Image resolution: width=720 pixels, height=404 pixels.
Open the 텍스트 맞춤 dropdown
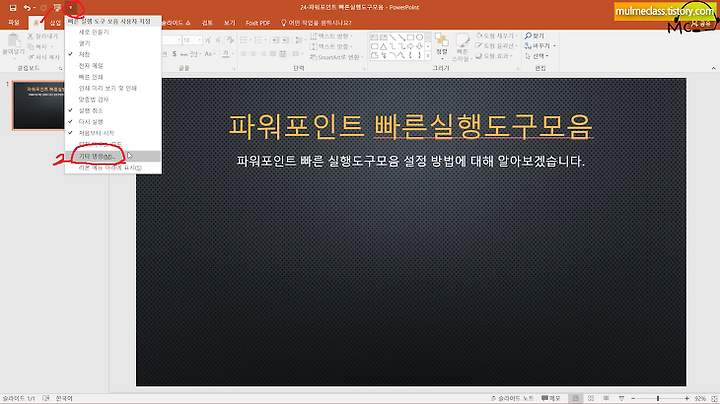(x=331, y=46)
